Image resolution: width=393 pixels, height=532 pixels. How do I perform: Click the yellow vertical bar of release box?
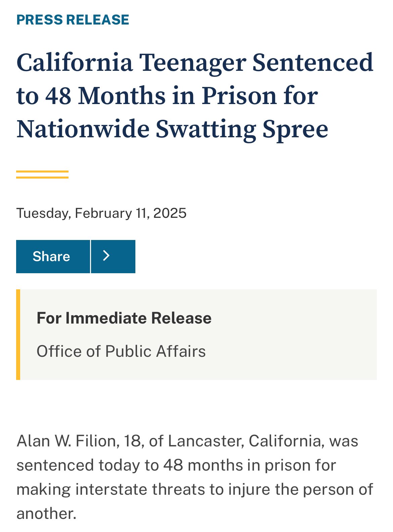coord(18,335)
